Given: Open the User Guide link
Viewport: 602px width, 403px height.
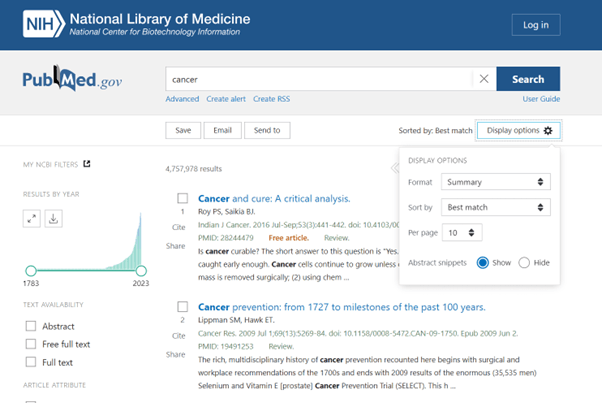Looking at the screenshot, I should (x=541, y=99).
